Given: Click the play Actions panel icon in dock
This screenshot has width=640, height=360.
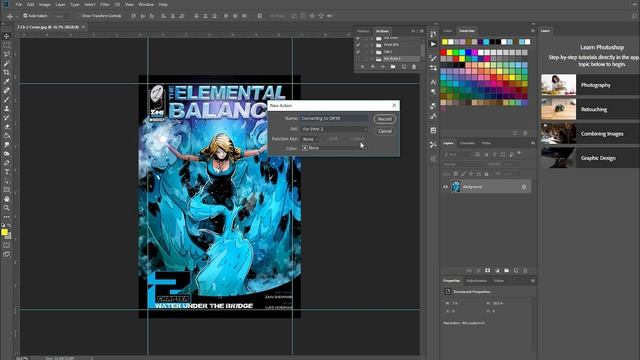Looking at the screenshot, I should coord(433,44).
